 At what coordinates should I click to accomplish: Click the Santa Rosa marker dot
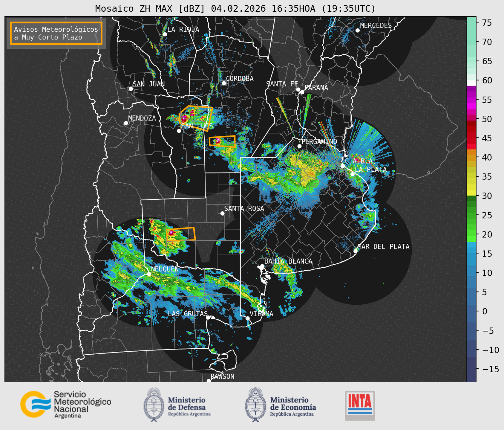222,213
